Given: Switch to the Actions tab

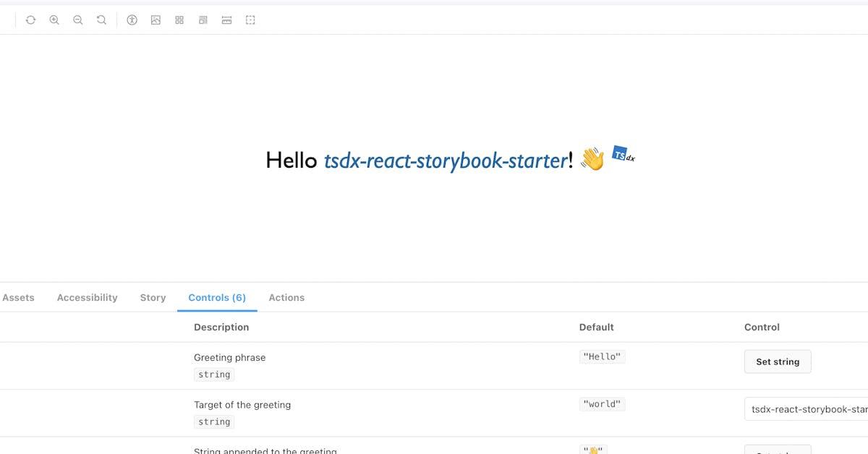Looking at the screenshot, I should pyautogui.click(x=286, y=298).
